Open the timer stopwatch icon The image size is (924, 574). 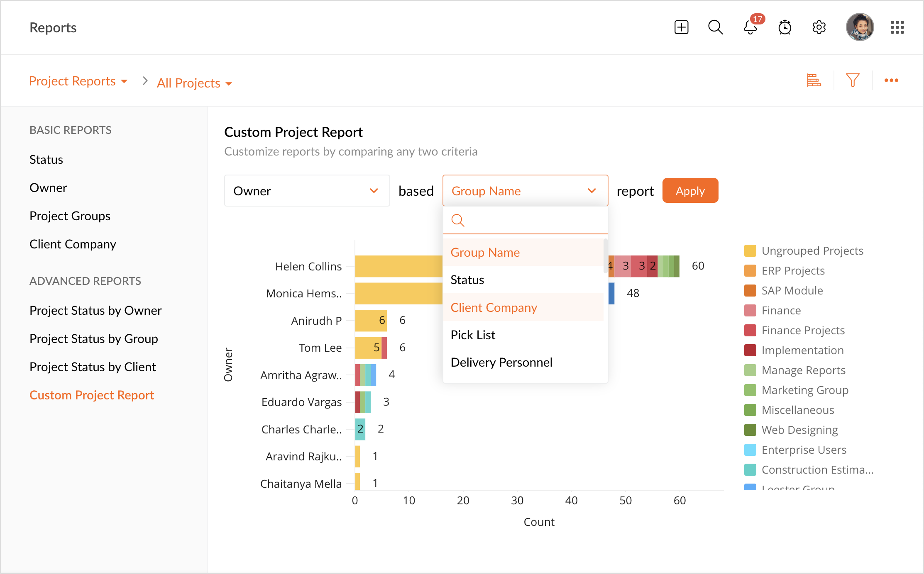(785, 27)
